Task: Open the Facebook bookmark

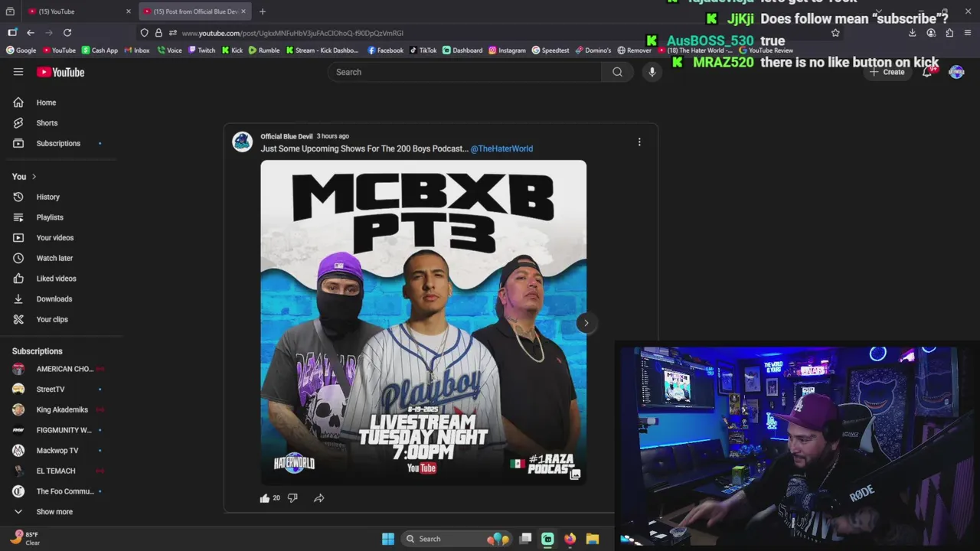Action: coord(385,51)
